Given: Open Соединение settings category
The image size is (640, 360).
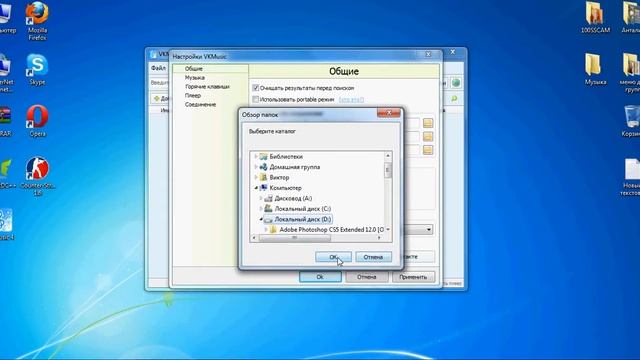Looking at the screenshot, I should (200, 104).
